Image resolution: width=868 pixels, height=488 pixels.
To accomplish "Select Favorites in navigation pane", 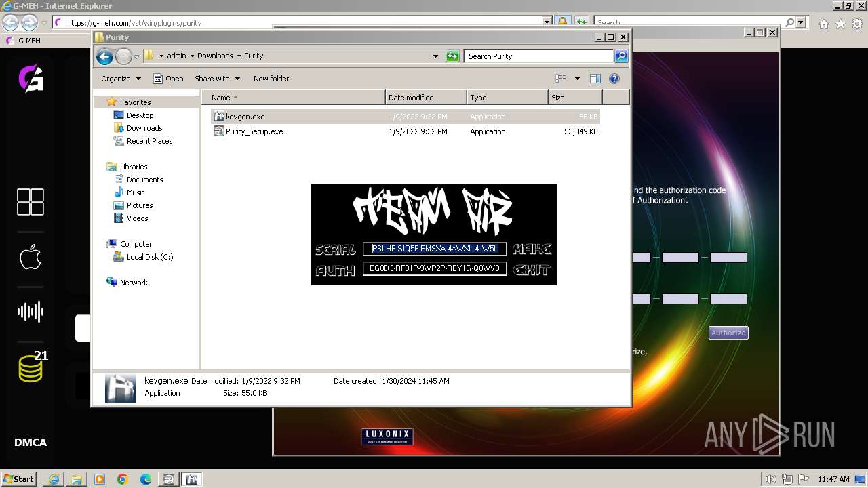I will click(135, 102).
